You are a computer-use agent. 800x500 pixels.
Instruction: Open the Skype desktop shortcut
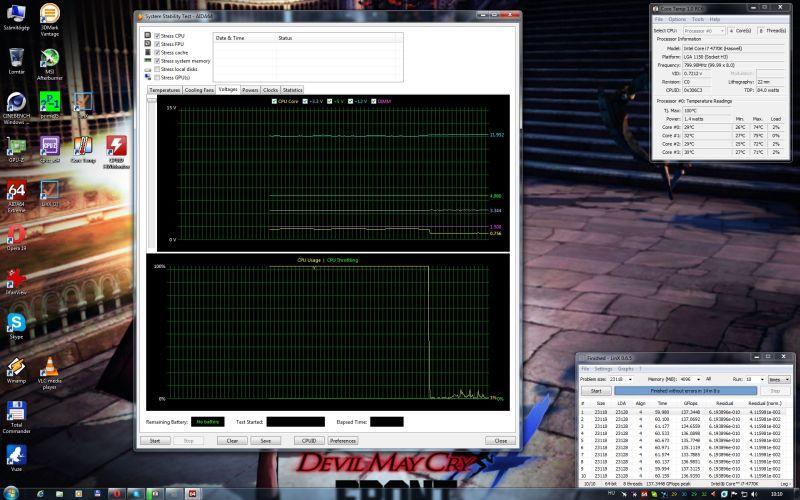pyautogui.click(x=16, y=327)
